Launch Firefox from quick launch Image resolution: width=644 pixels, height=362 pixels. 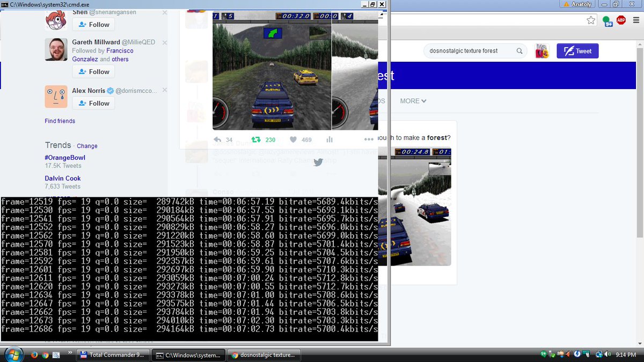(34, 355)
